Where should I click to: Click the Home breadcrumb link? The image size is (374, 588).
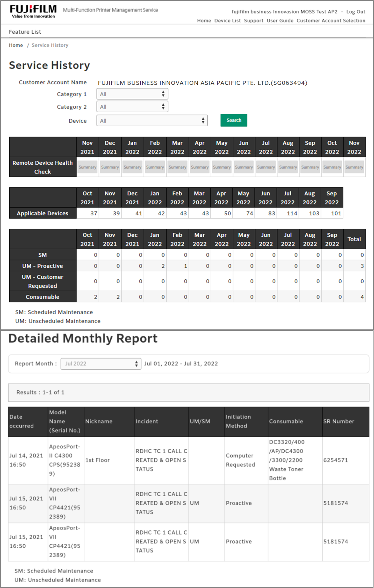tap(16, 45)
